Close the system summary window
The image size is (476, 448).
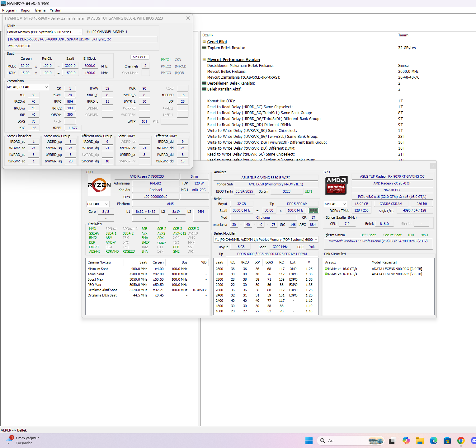[433, 166]
